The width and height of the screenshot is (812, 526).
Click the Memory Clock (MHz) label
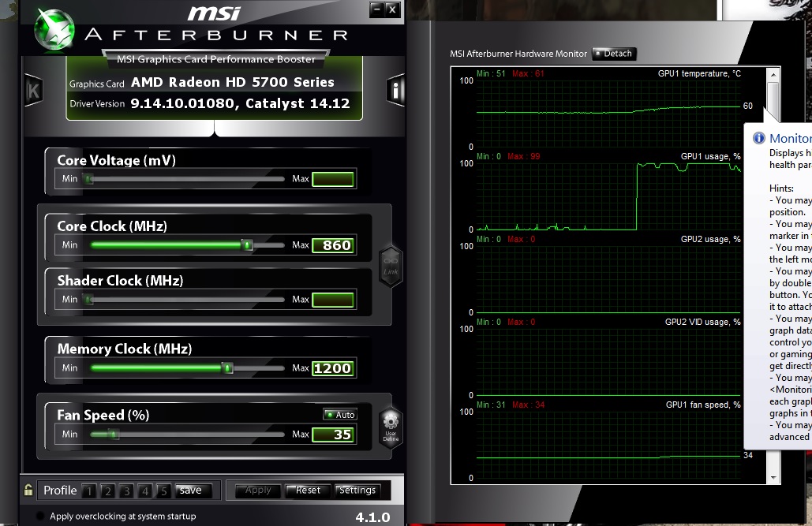[x=125, y=349]
